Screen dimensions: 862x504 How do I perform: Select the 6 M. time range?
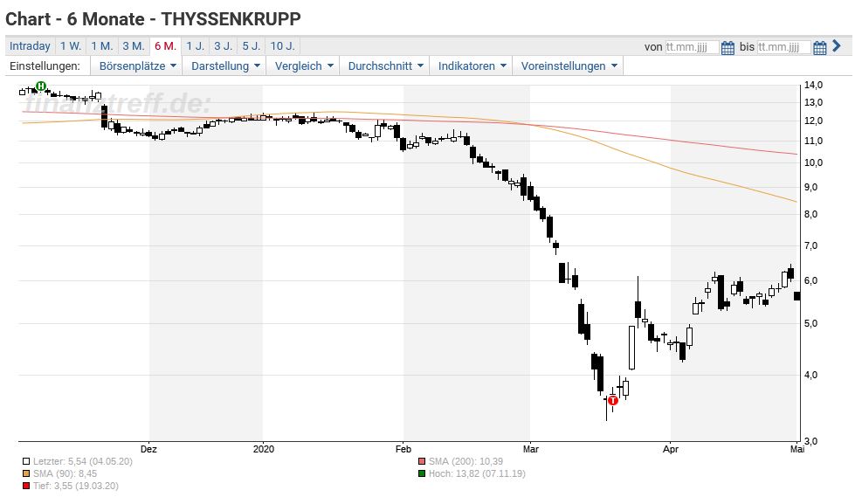point(165,46)
